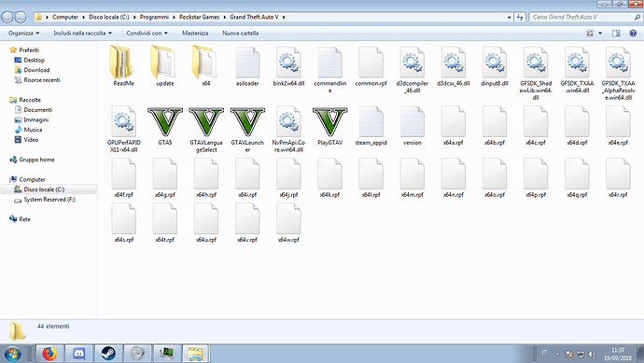
Task: Open the view options dropdown arrow
Action: point(600,34)
